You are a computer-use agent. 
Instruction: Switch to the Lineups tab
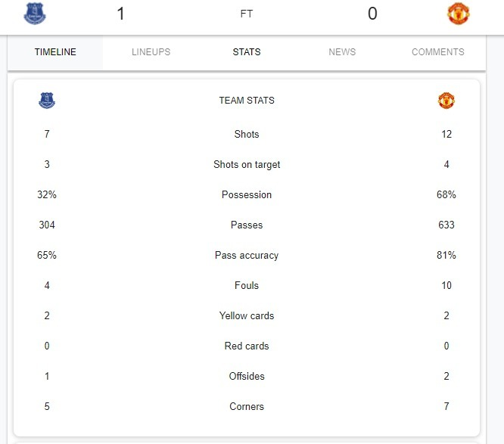[x=151, y=52]
